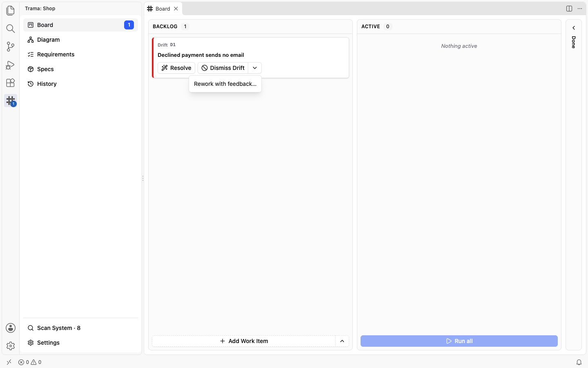The image size is (588, 368).
Task: Expand the Add Work Item options chevron
Action: click(342, 341)
